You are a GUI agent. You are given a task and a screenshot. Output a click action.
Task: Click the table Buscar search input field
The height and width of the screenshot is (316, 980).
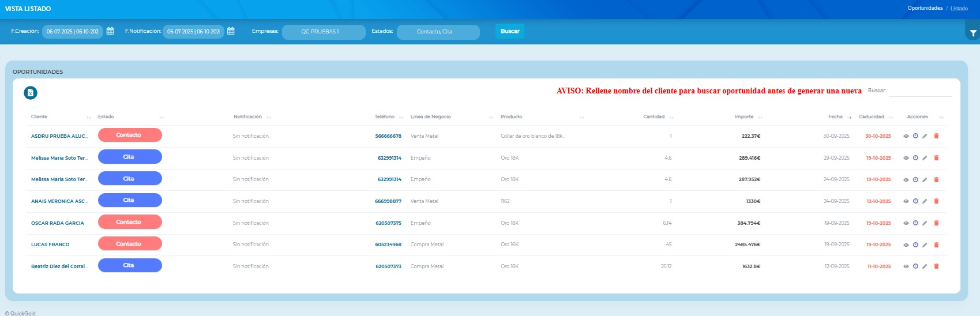(920, 91)
